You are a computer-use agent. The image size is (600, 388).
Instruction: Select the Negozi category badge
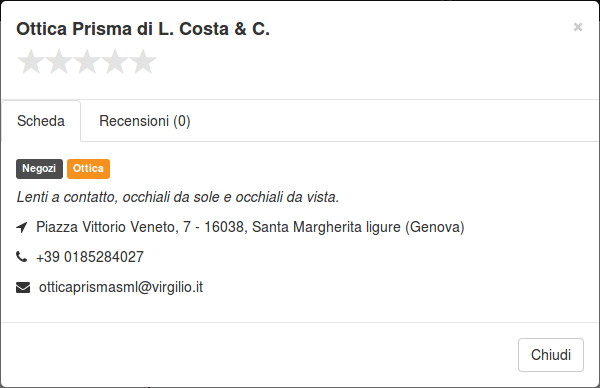pyautogui.click(x=39, y=169)
